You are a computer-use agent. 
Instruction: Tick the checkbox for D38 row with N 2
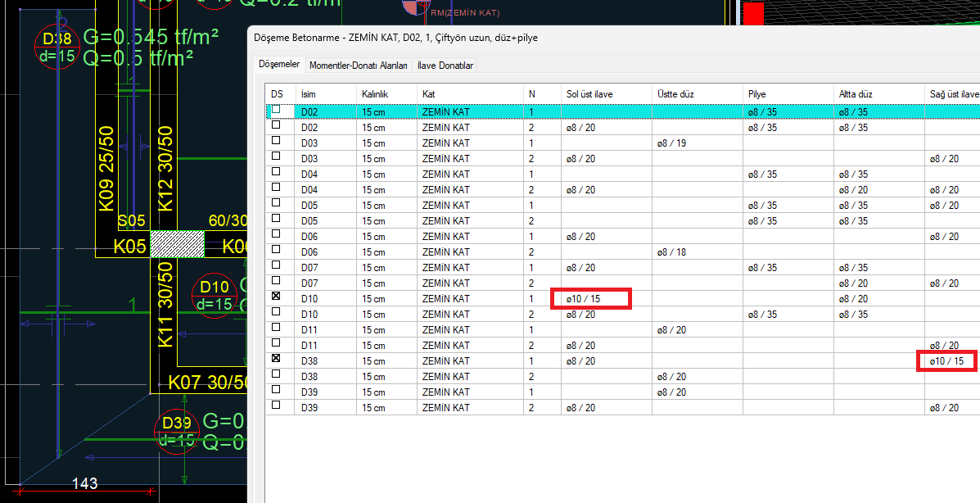[276, 374]
